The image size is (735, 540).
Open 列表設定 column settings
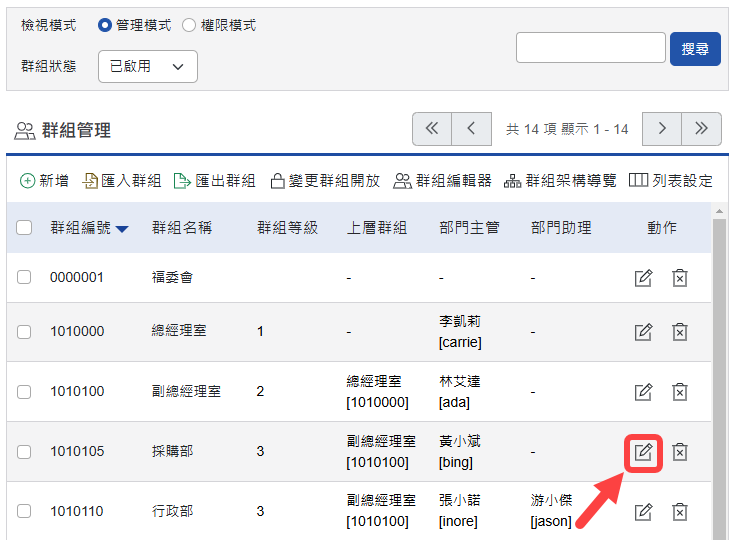[x=671, y=181]
